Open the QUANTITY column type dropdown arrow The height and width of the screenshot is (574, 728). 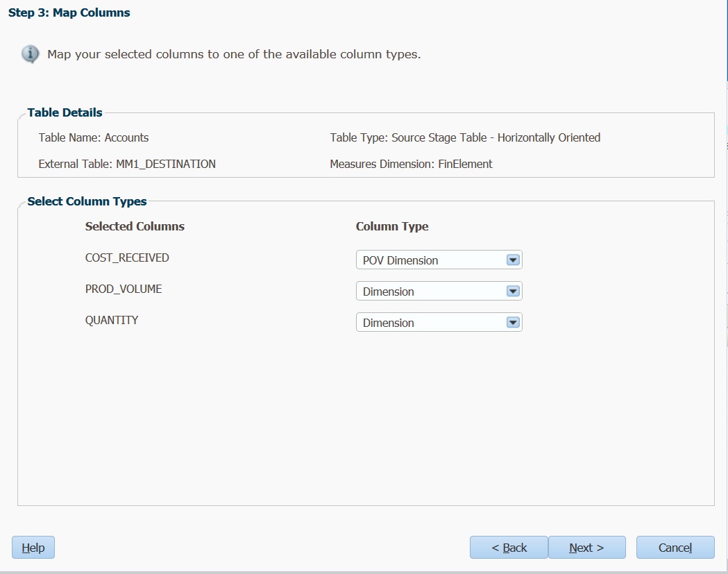click(x=513, y=322)
